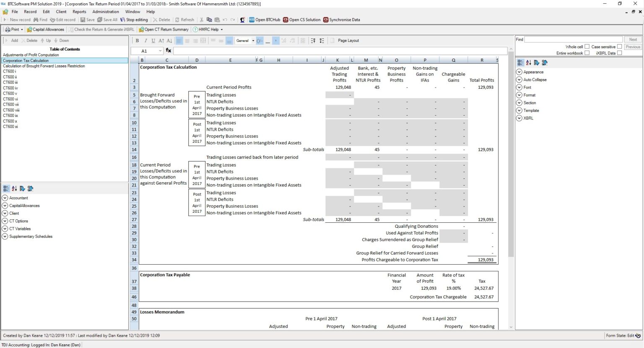Show categorized view in the right properties panel
This screenshot has width=644, height=348.
coord(520,62)
